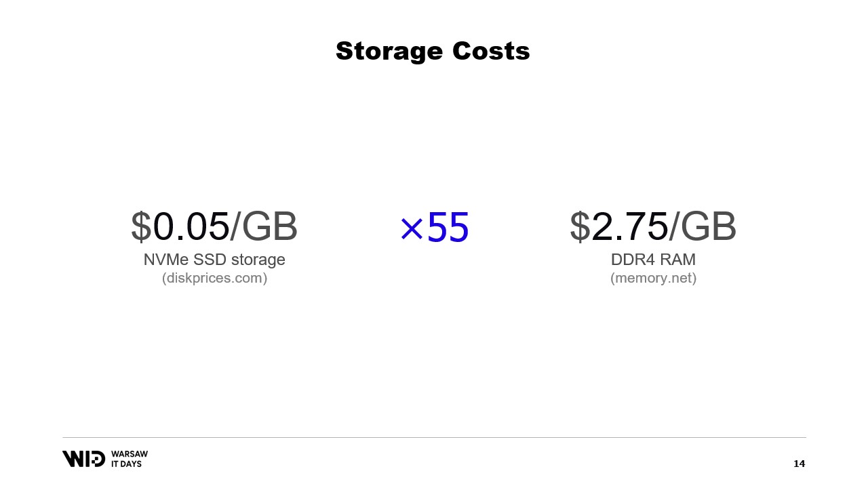Viewport: 868px width, 488px height.
Task: Click the word WARSAW beside the logo
Action: pos(129,454)
